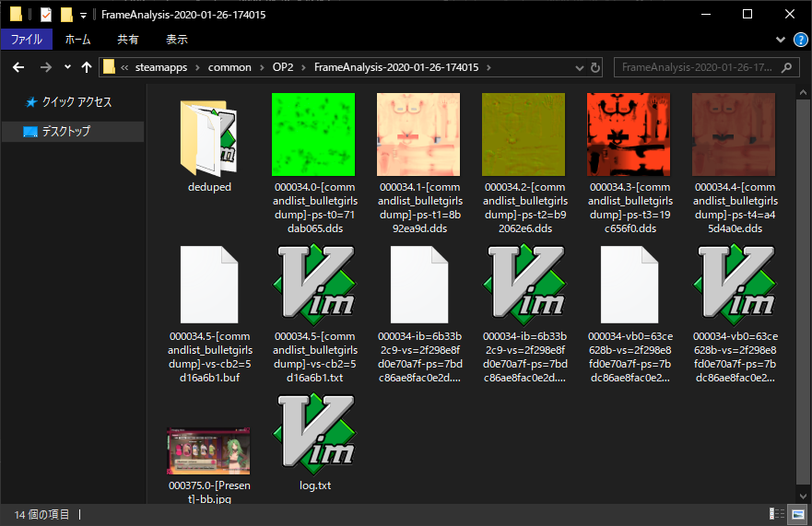
Task: Select the red ps-t3=19c656f0.dds thumbnail
Action: [629, 134]
